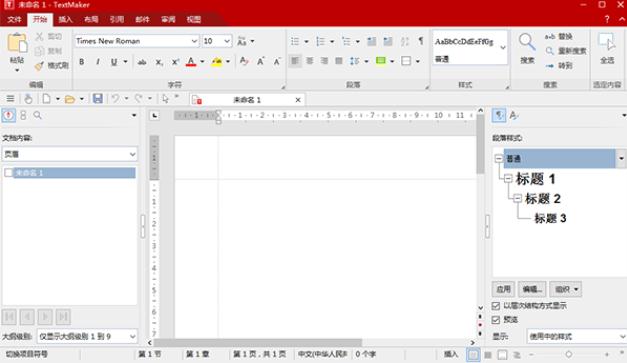The image size is (627, 363).
Task: Switch to the Insert ribbon tab
Action: tap(66, 19)
